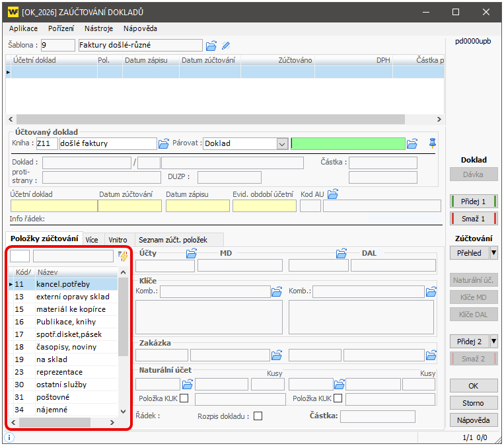Cancel with the Storno button
The width and height of the screenshot is (504, 446).
(x=474, y=403)
